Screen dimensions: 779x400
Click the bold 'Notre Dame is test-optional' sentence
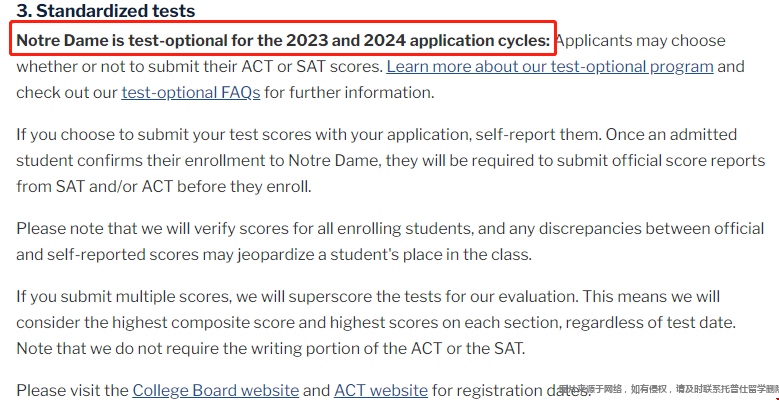pos(283,41)
